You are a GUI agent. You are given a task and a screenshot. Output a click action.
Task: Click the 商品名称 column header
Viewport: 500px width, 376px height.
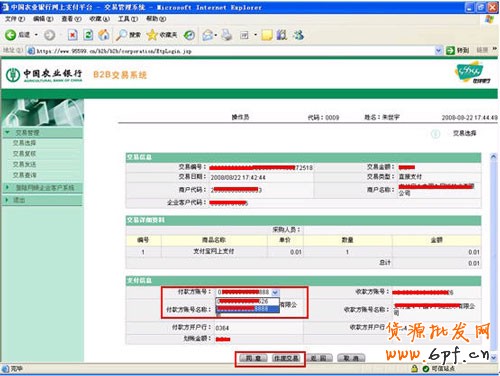[214, 240]
